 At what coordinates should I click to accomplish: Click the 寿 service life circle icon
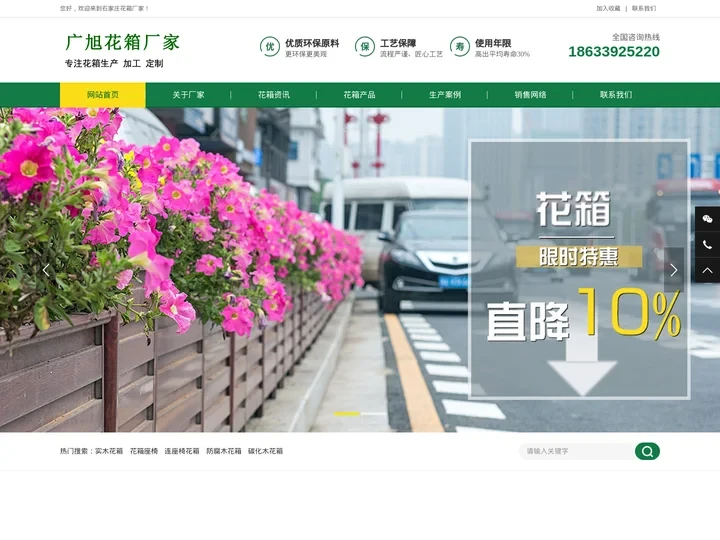tap(460, 46)
